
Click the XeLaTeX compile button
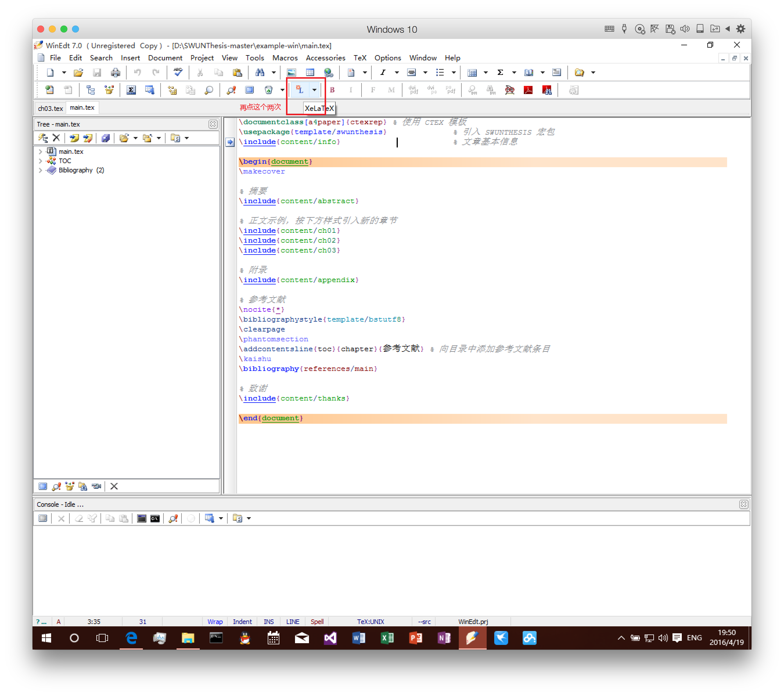click(x=300, y=90)
